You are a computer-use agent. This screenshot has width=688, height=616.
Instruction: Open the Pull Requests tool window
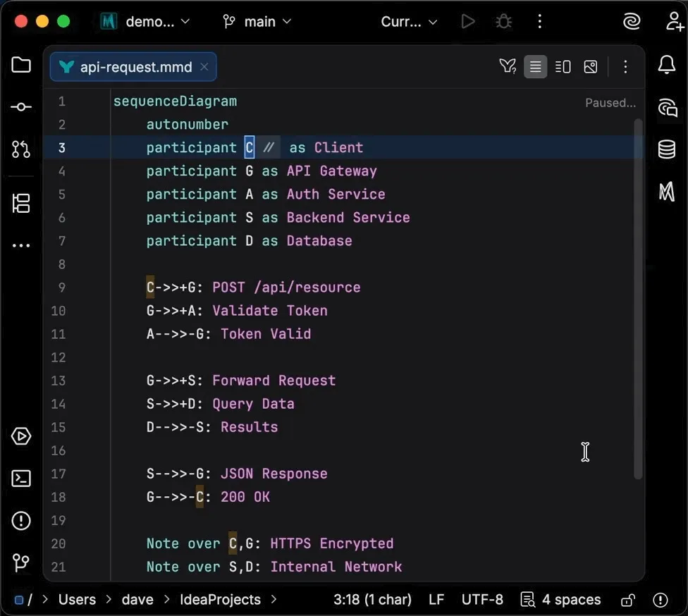click(21, 149)
